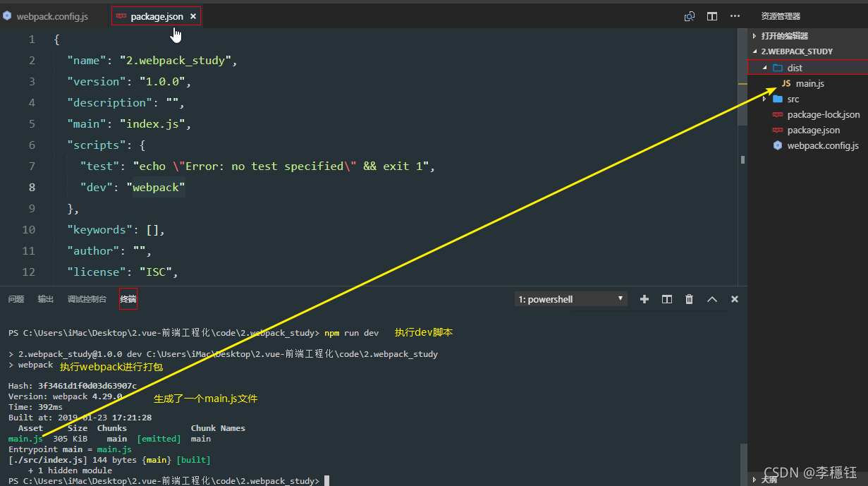Image resolution: width=868 pixels, height=486 pixels.
Task: Close the terminal panel
Action: coord(735,299)
